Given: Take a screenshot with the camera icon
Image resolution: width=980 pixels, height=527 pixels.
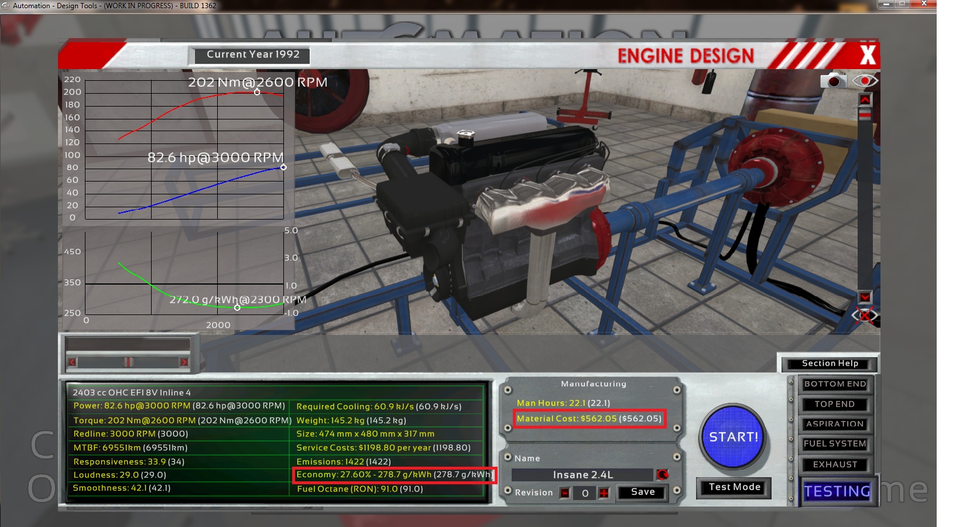Looking at the screenshot, I should coord(833,81).
